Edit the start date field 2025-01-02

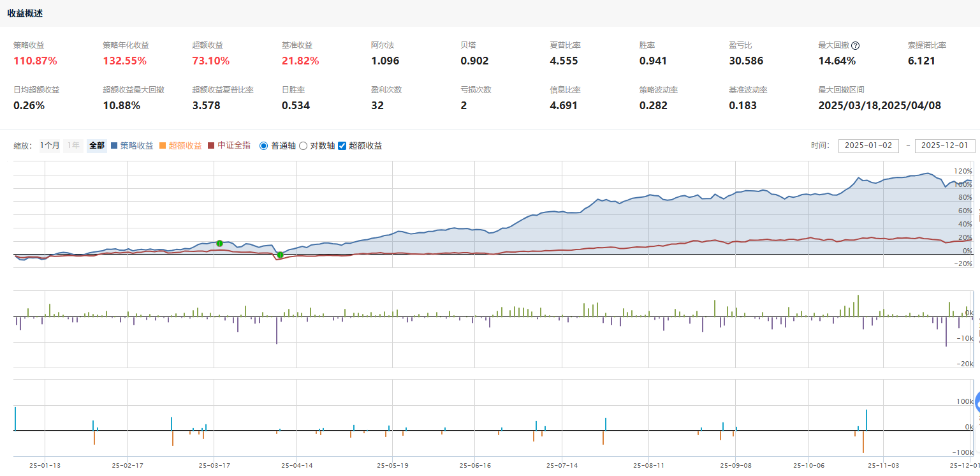click(x=868, y=145)
